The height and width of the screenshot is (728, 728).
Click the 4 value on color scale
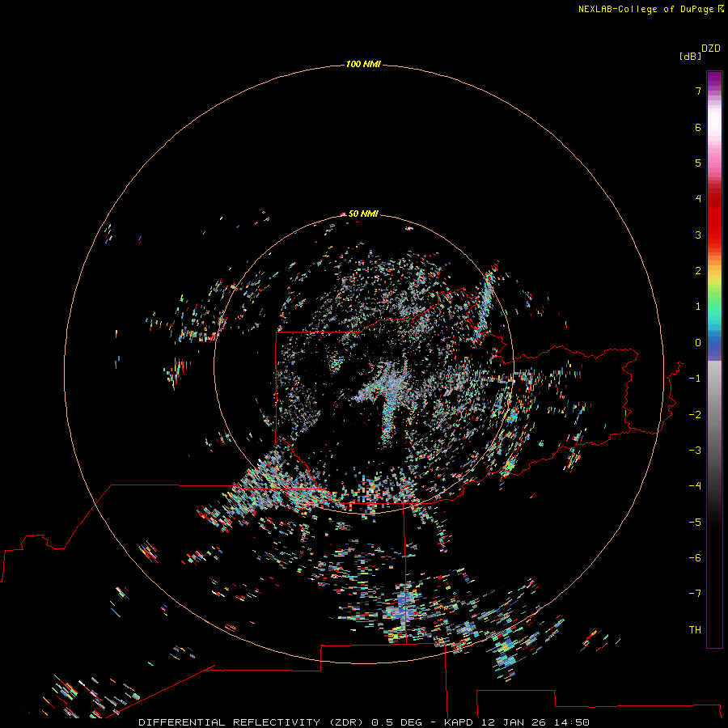[x=698, y=199]
